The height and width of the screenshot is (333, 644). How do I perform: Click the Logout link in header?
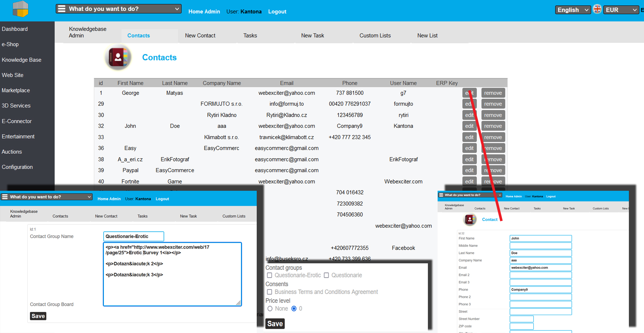point(277,11)
